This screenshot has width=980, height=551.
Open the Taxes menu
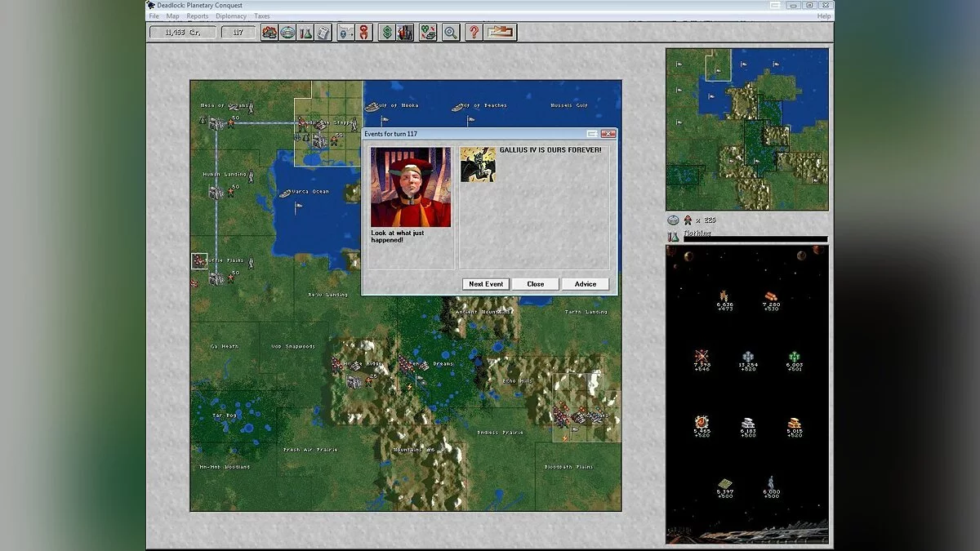click(261, 16)
